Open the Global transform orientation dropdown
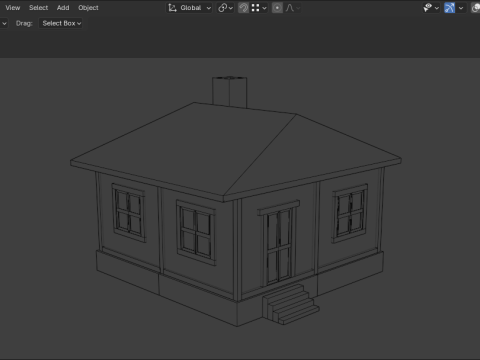480x360 pixels. click(189, 8)
